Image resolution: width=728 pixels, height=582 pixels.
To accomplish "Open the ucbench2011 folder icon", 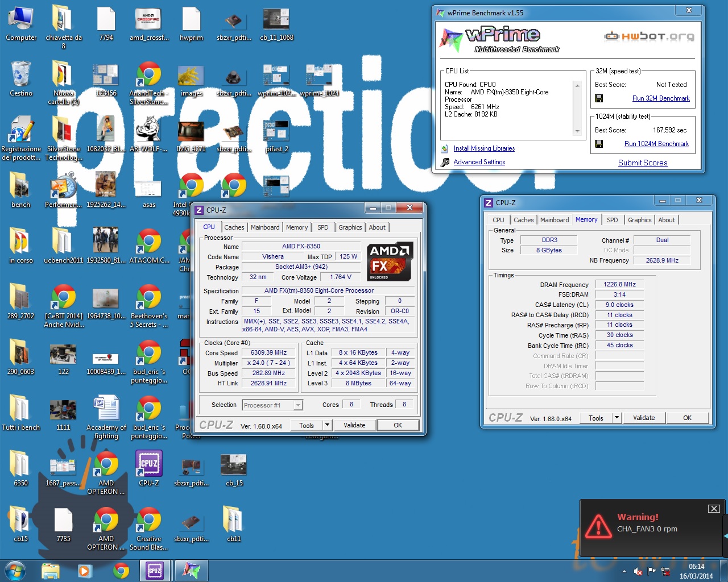I will (63, 246).
